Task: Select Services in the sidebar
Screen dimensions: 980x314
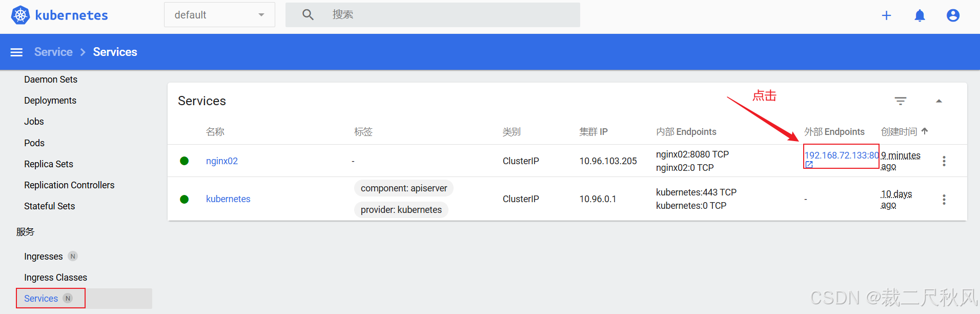Action: (x=41, y=299)
